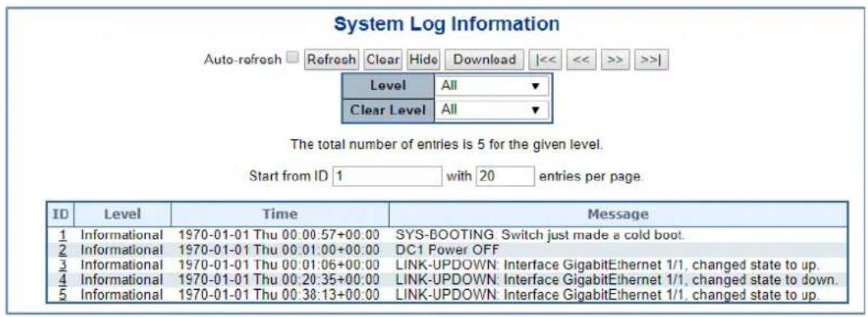Image resolution: width=868 pixels, height=317 pixels.
Task: Select the 00:20:35 timestamp cell
Action: tap(279, 279)
